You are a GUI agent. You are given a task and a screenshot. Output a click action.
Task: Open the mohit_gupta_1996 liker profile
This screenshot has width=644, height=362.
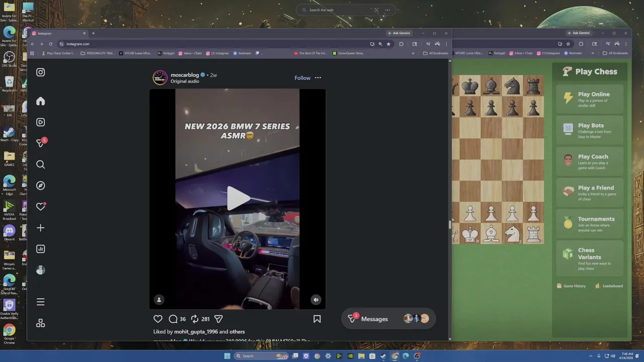[x=196, y=332]
